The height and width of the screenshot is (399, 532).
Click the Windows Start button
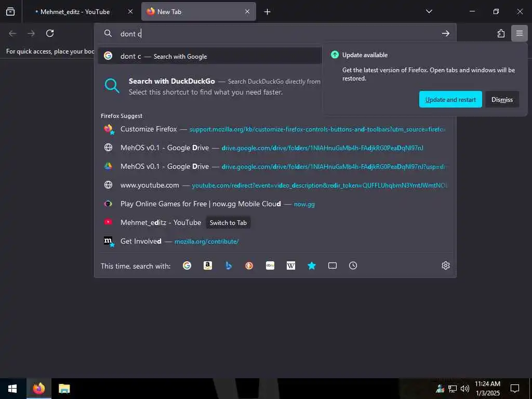click(12, 389)
